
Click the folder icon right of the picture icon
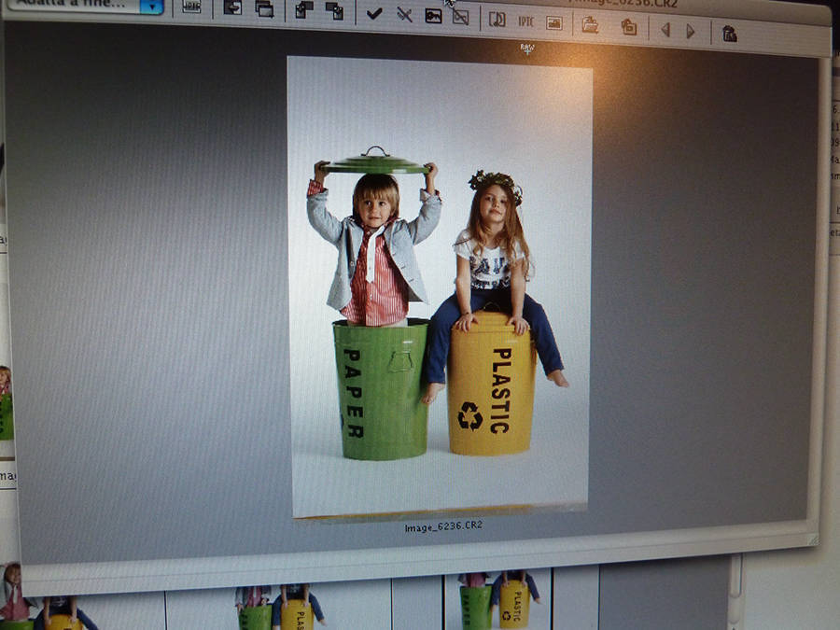point(590,25)
